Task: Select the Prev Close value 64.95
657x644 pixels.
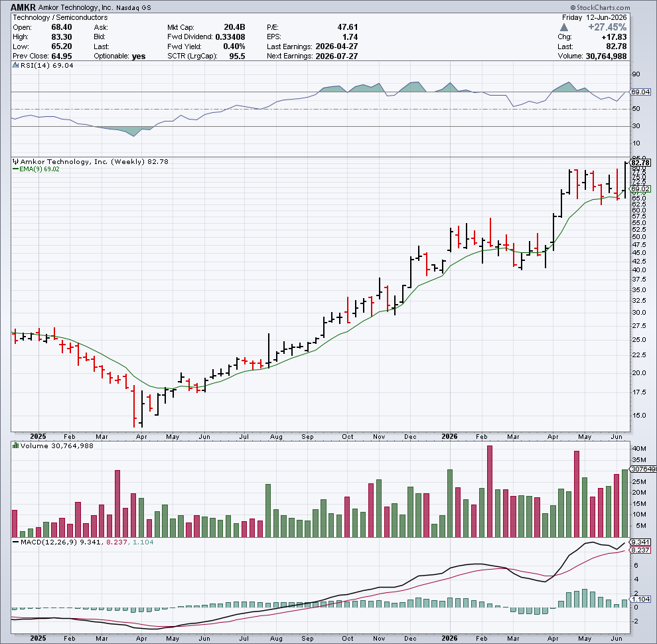Action: click(61, 56)
